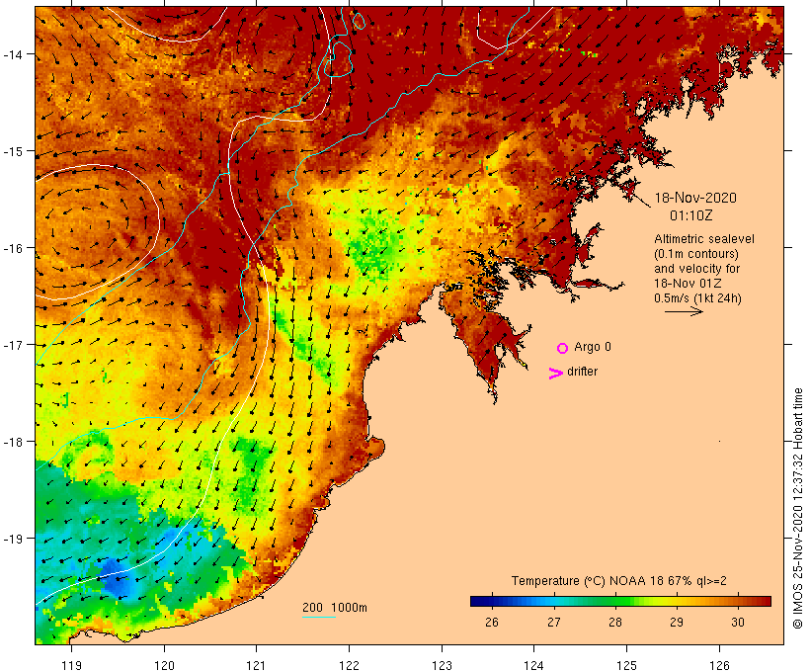Click the latitude label -18

(x=12, y=442)
